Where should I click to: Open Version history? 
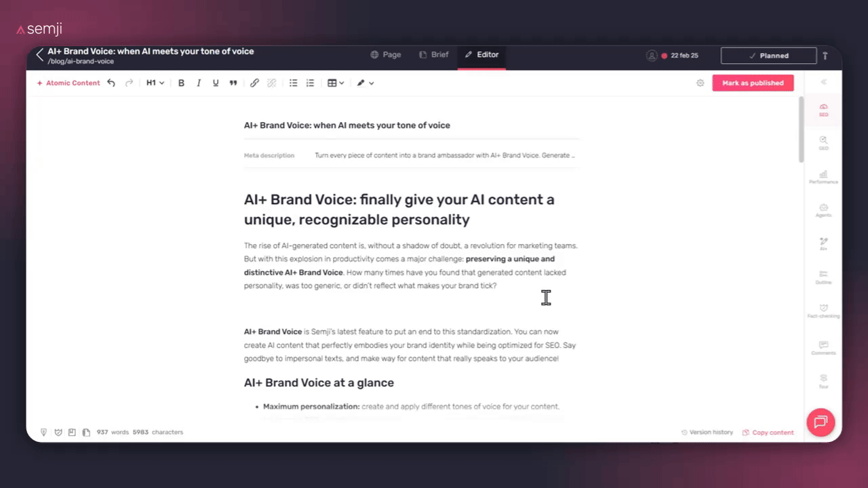click(x=707, y=432)
